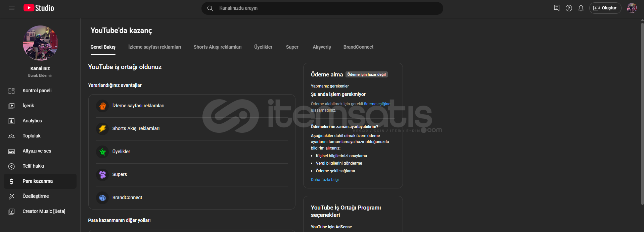The image size is (644, 232).
Task: Open the account avatar menu
Action: 632,8
